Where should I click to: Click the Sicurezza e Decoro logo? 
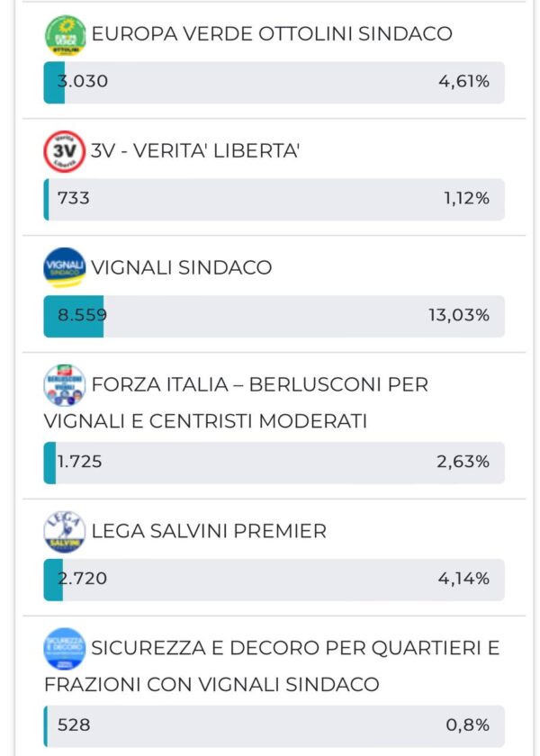point(65,648)
